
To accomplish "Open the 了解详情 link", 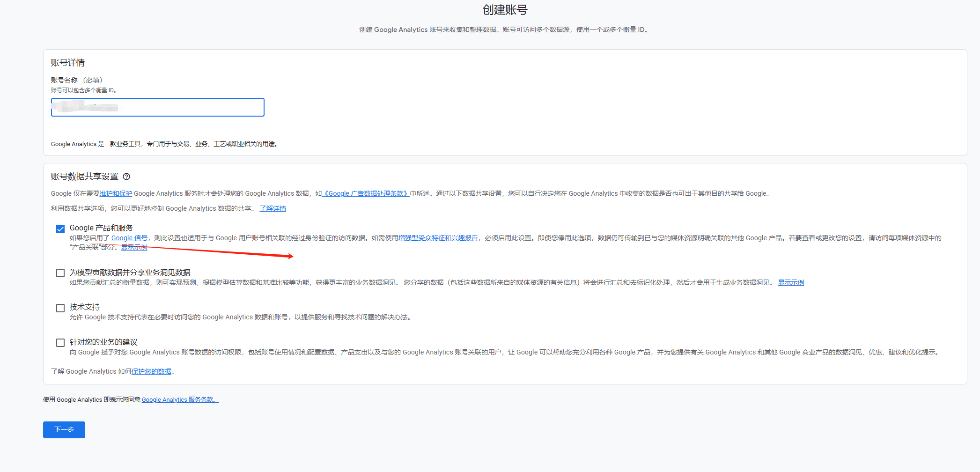I will pos(273,208).
